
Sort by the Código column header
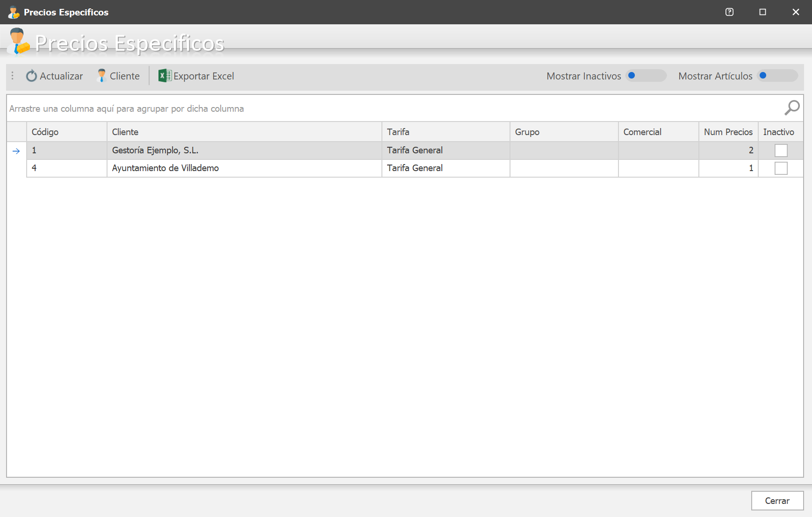pos(67,132)
